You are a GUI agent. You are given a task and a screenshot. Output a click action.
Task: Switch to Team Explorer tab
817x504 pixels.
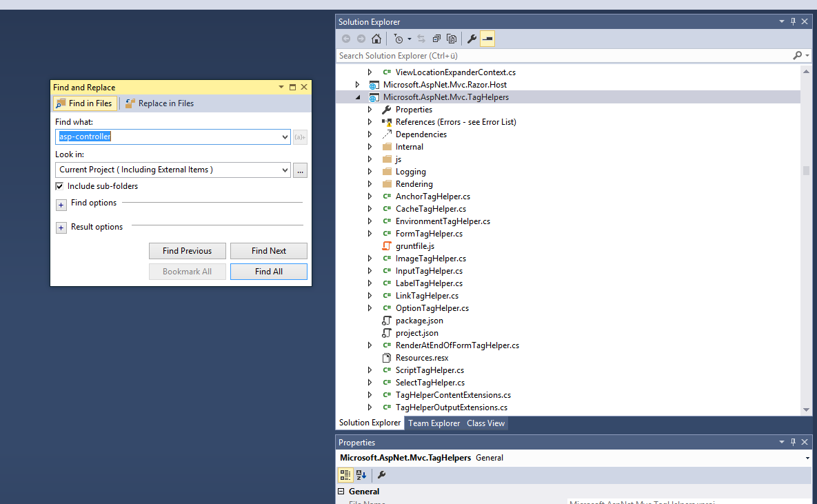434,423
